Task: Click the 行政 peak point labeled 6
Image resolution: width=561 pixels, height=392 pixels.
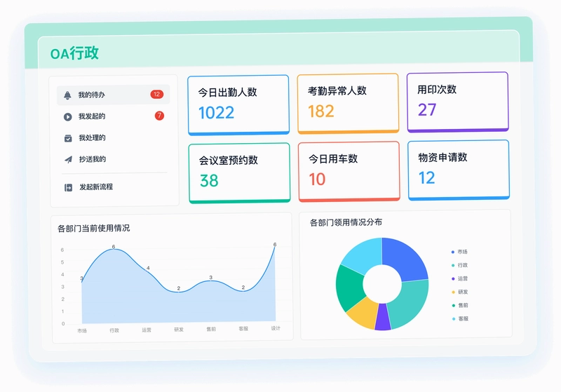Action: 114,248
